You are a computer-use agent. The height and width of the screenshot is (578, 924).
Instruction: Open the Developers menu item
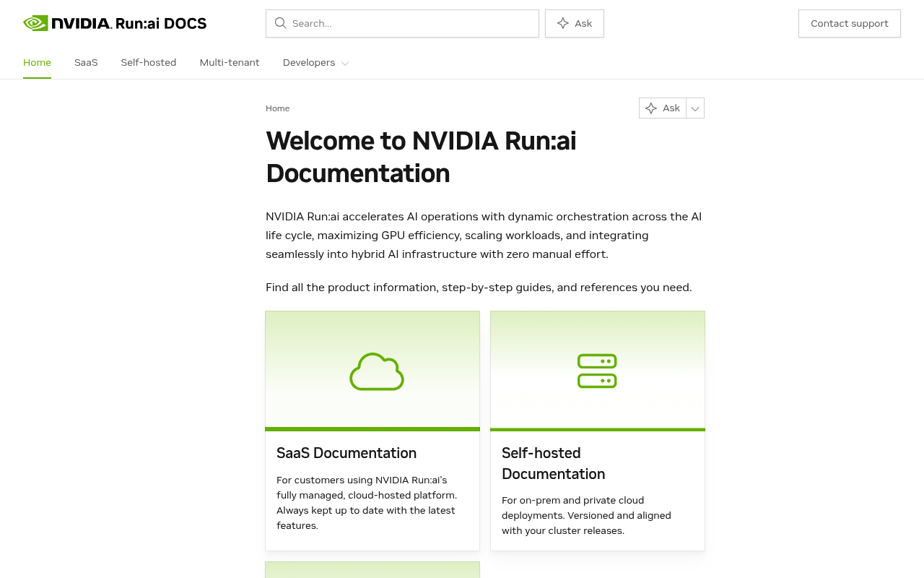coord(309,63)
